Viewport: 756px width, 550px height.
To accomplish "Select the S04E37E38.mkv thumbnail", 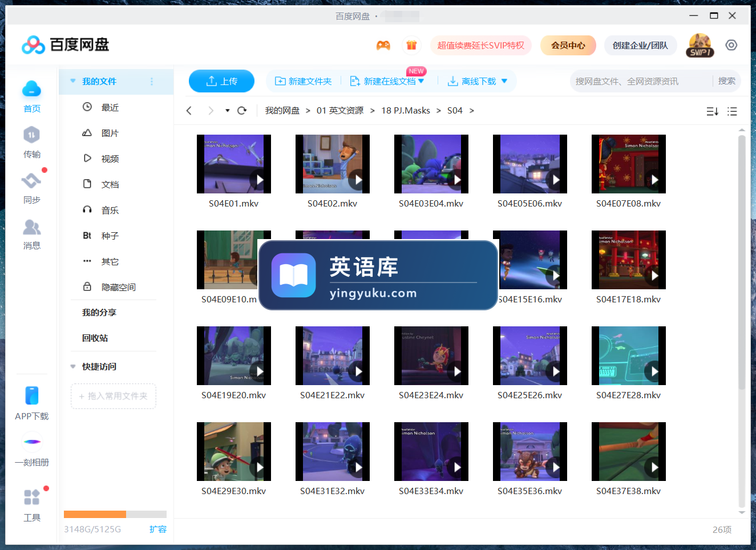I will [x=629, y=451].
